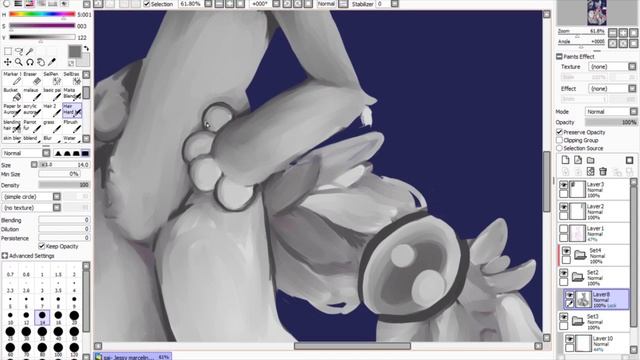Select the lasso selection tool
Viewport: 640px width, 360px height.
(x=19, y=51)
